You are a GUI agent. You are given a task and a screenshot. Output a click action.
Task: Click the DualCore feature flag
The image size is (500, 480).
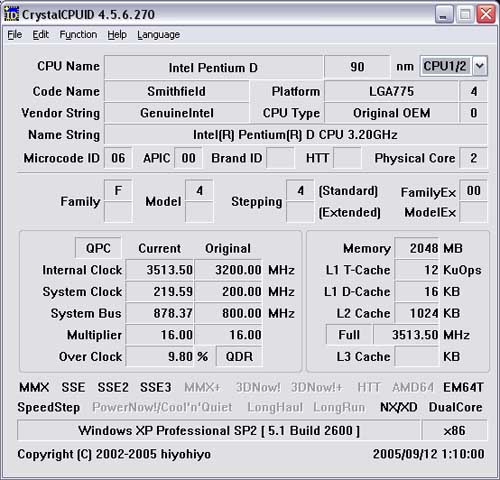[455, 407]
